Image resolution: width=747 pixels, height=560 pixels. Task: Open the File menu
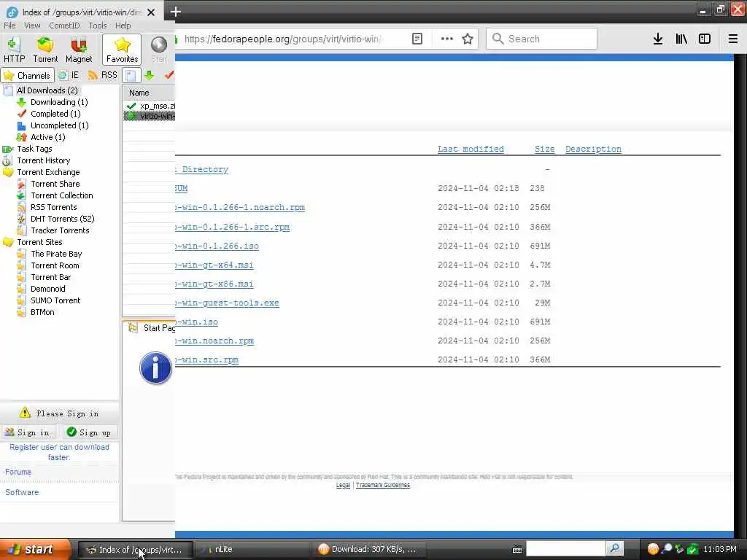tap(9, 26)
